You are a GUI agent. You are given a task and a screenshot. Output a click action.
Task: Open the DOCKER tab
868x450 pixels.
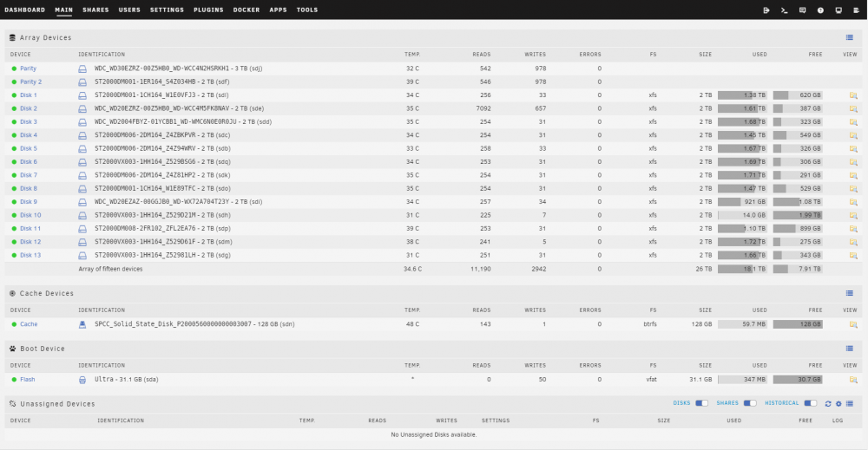(x=247, y=10)
